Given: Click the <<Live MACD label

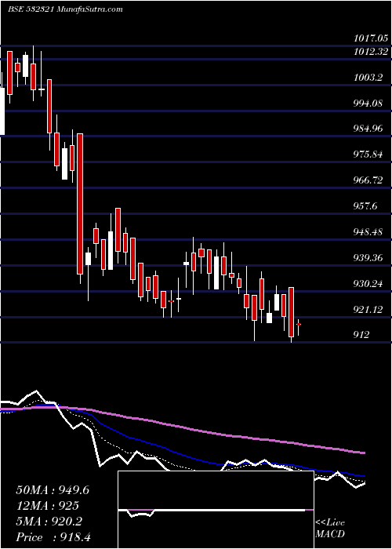Looking at the screenshot, I should coord(330,529).
